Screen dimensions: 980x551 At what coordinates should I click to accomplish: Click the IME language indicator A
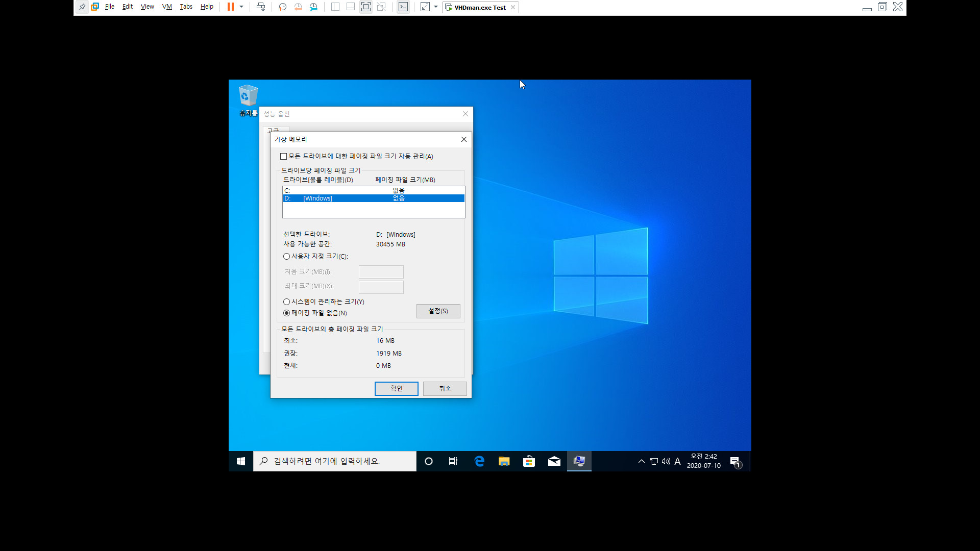tap(678, 461)
